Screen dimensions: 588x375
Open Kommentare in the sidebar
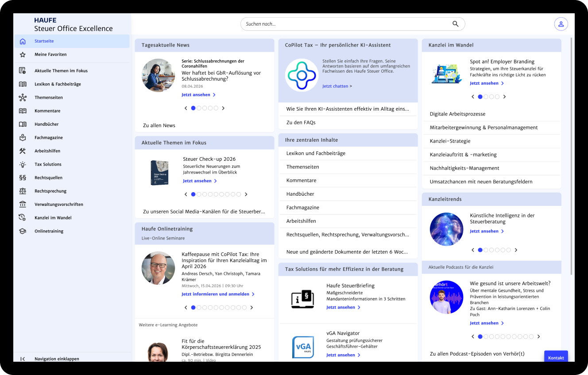tap(72, 111)
